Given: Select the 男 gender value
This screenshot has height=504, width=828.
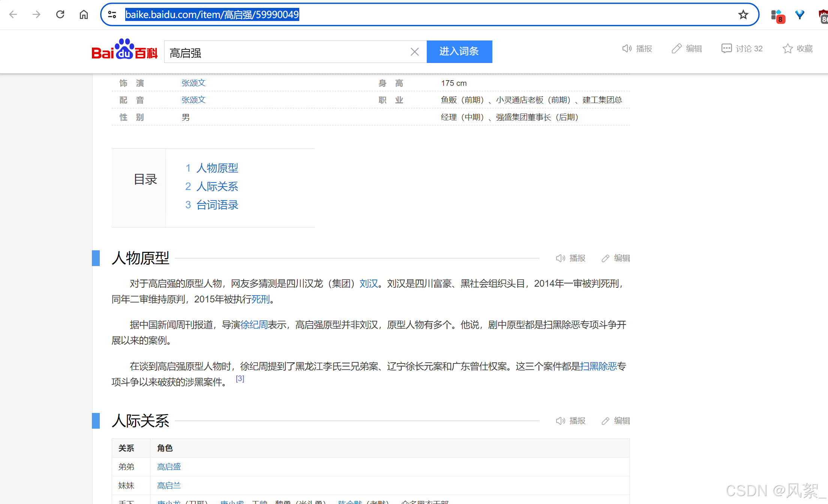Looking at the screenshot, I should [x=186, y=117].
